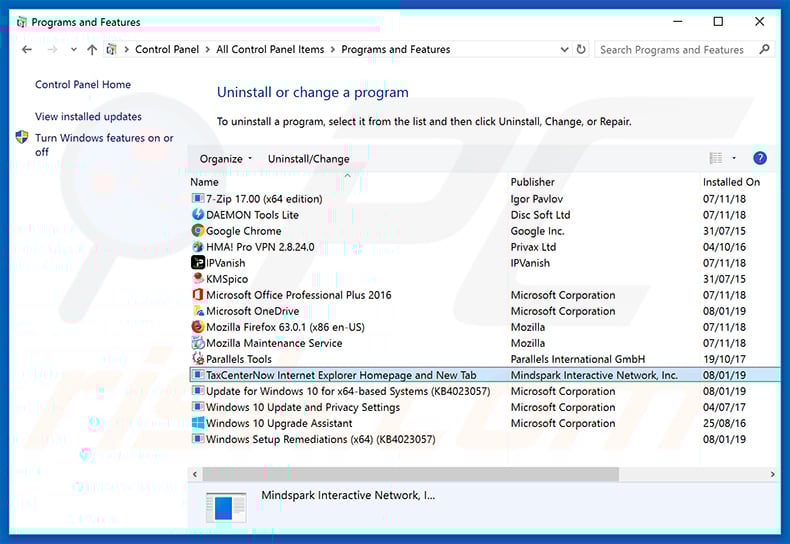Click the search magnifier icon
The image size is (790, 544).
(764, 49)
